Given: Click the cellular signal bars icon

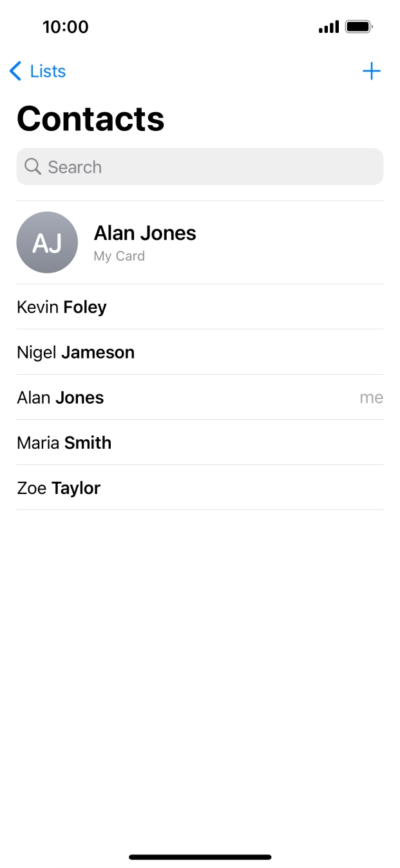Looking at the screenshot, I should click(x=329, y=27).
